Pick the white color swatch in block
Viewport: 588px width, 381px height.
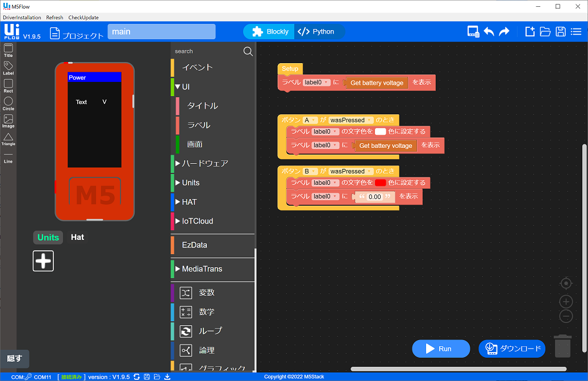(380, 131)
